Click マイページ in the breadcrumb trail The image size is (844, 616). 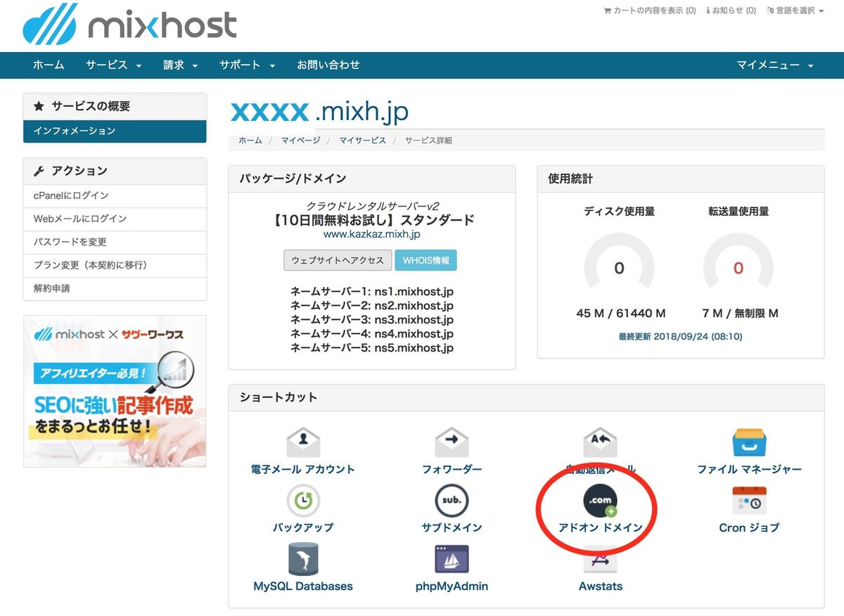[x=300, y=141]
